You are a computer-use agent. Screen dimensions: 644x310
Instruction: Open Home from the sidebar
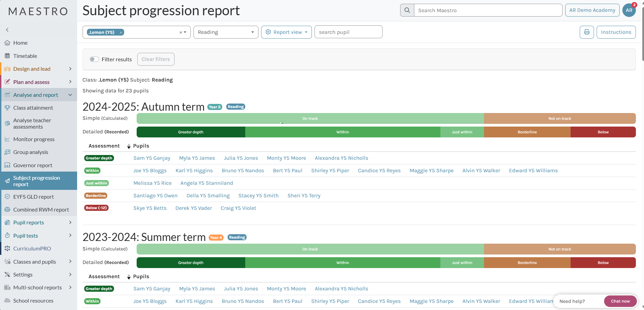click(x=20, y=43)
